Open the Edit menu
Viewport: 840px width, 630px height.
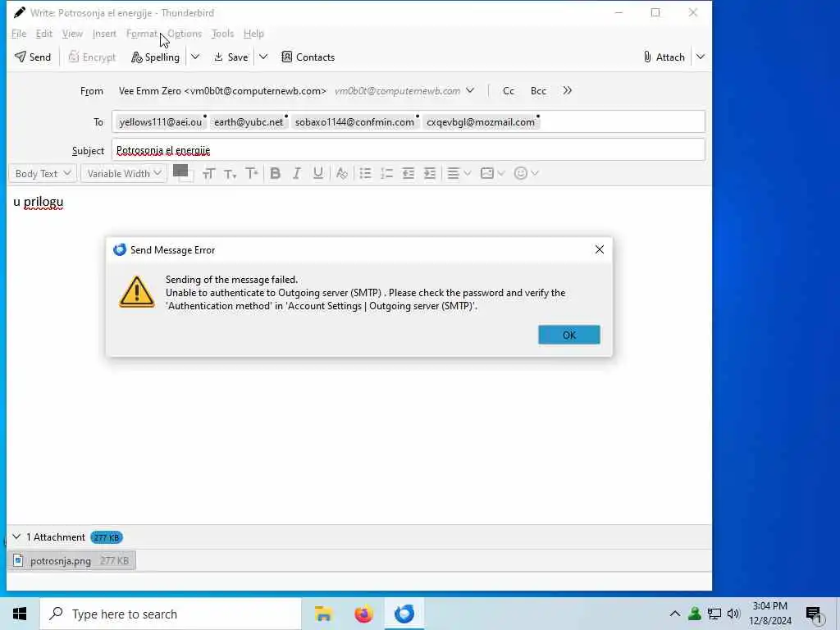click(x=44, y=33)
